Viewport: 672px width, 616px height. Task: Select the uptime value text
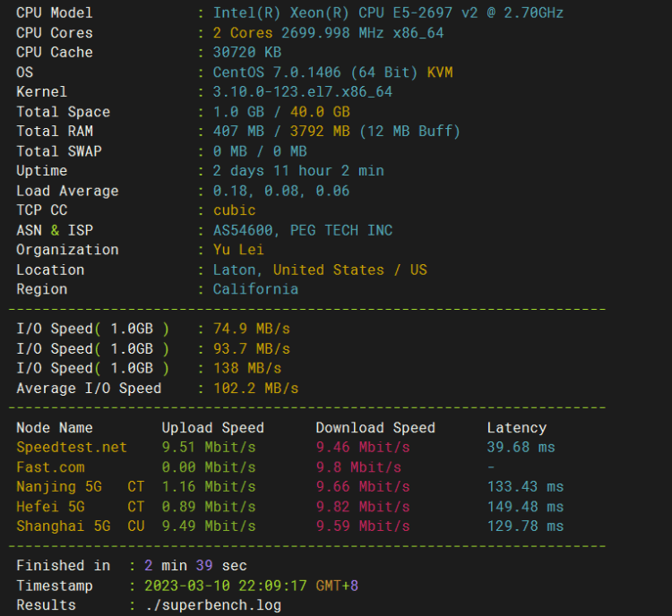(x=298, y=171)
